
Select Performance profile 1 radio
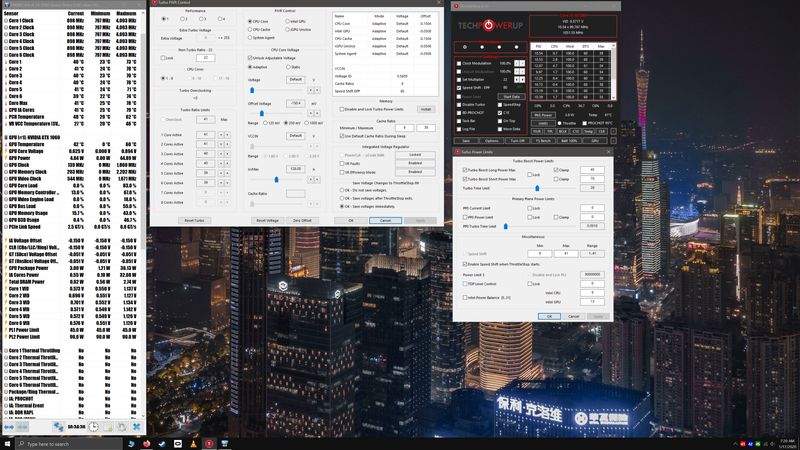pos(164,19)
